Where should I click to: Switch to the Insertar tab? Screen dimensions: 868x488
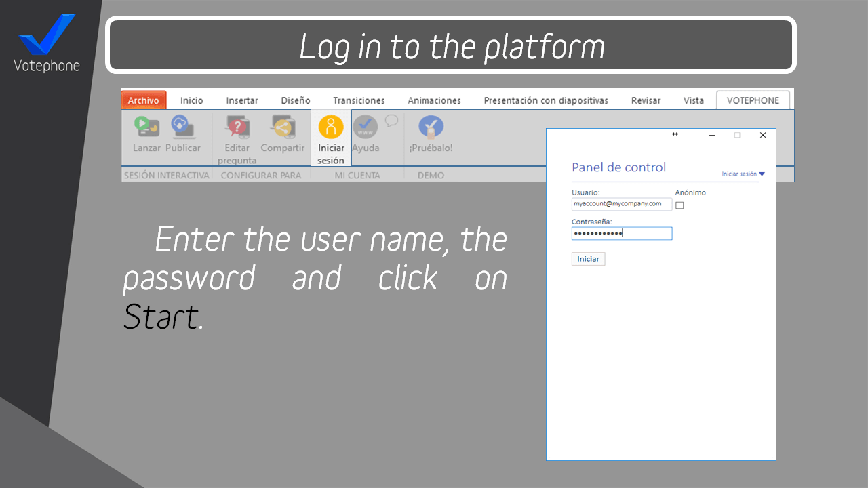coord(242,100)
